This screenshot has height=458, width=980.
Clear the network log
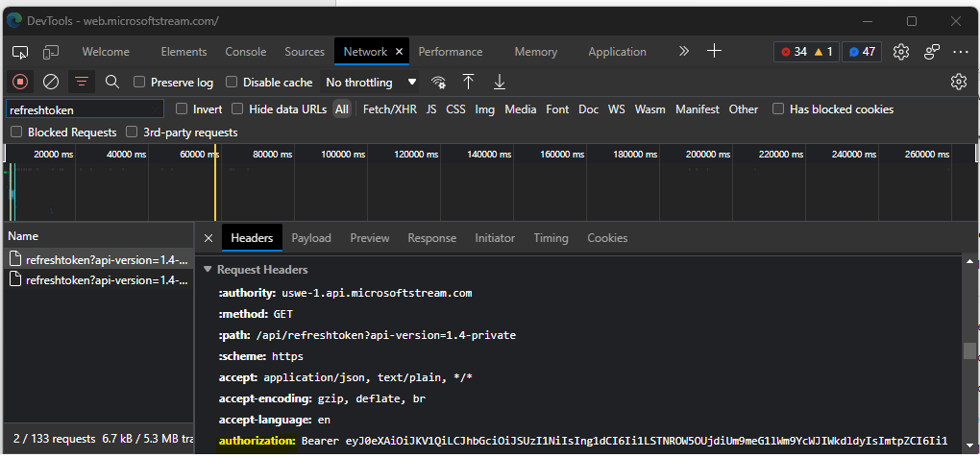(51, 82)
